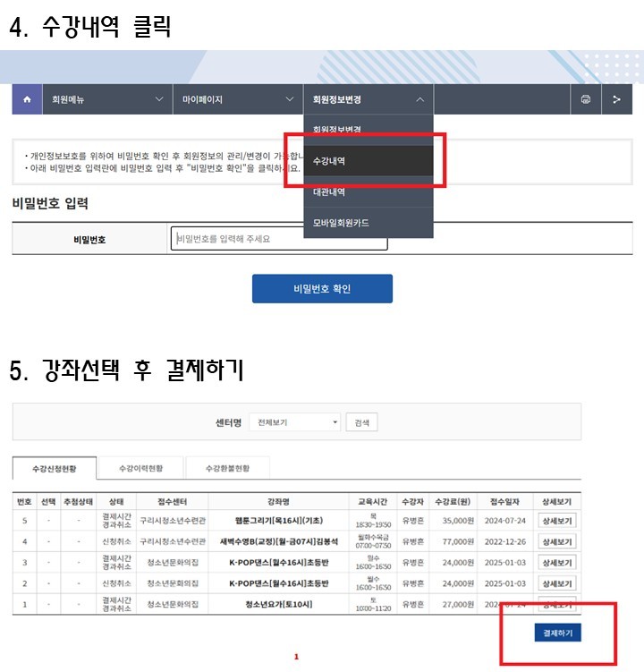Switch to the 수강이력현황 tab

(x=141, y=468)
